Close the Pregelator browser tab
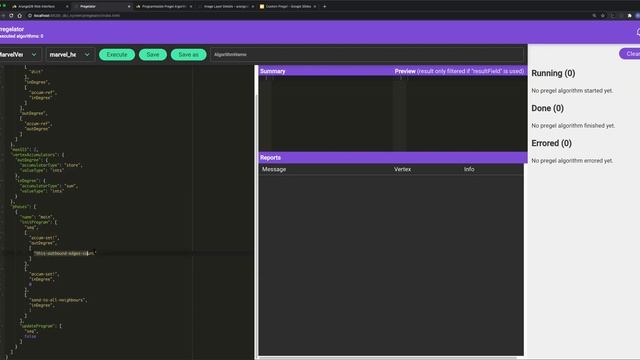 point(129,7)
